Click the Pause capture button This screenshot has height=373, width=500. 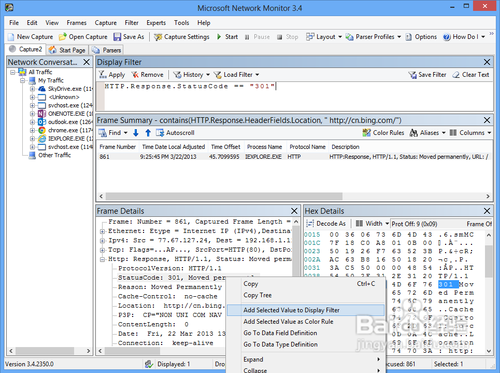(x=257, y=37)
